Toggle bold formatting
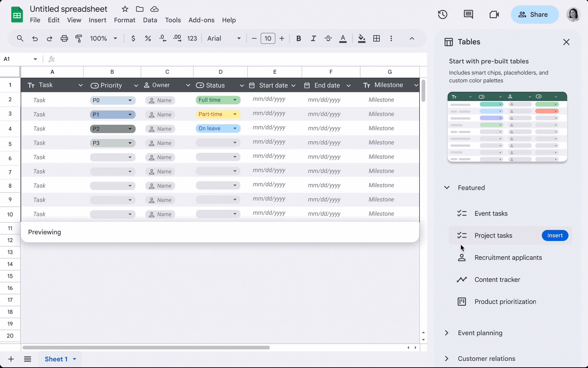The width and height of the screenshot is (588, 368). (299, 38)
